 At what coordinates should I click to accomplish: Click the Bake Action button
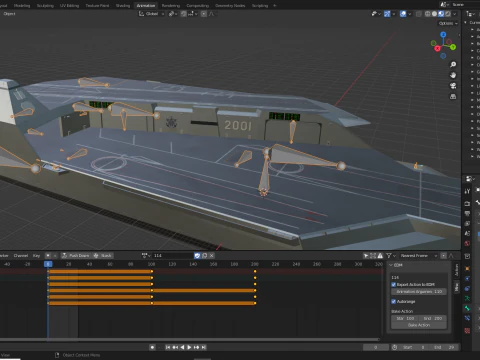pyautogui.click(x=419, y=325)
